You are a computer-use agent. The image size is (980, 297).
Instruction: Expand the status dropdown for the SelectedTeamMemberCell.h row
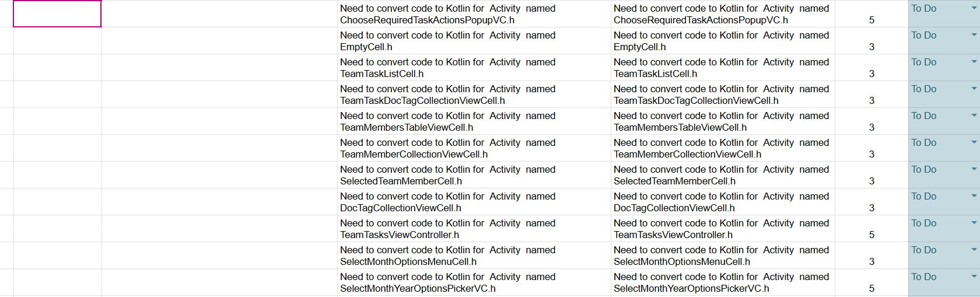click(x=974, y=169)
